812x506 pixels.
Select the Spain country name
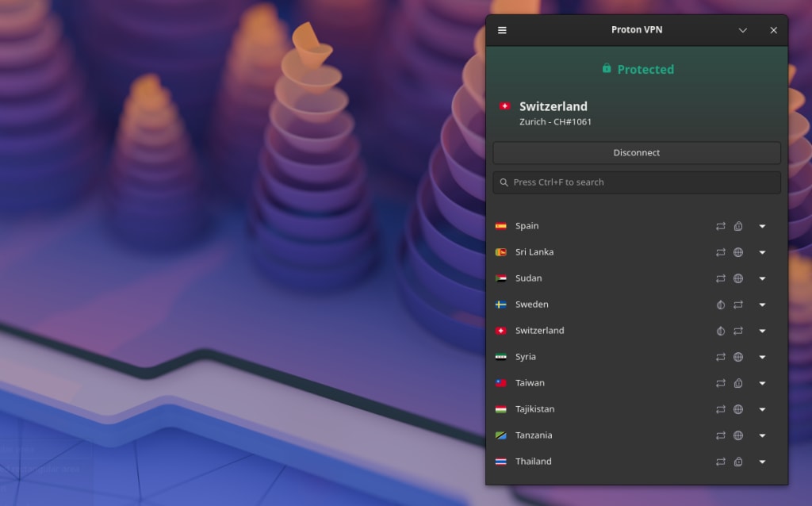coord(527,226)
